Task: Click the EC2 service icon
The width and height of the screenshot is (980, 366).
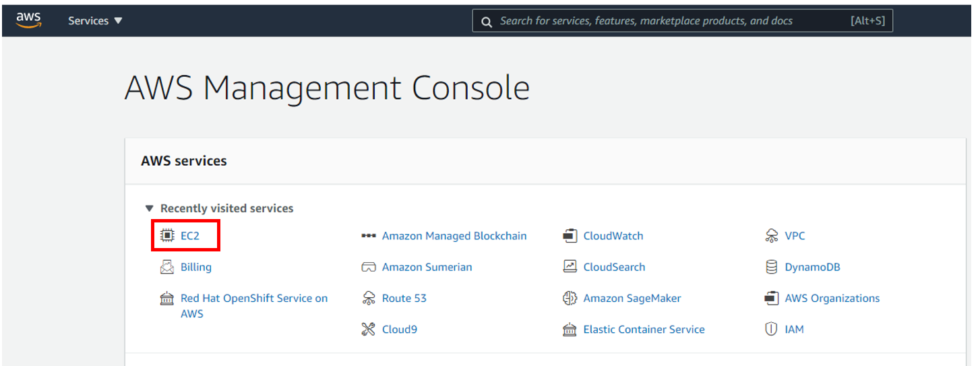Action: 167,236
